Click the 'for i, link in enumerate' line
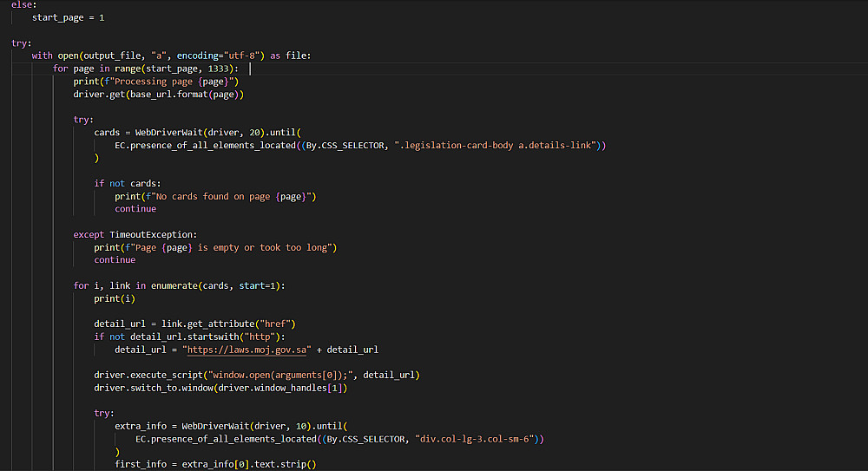The width and height of the screenshot is (868, 471). 180,285
